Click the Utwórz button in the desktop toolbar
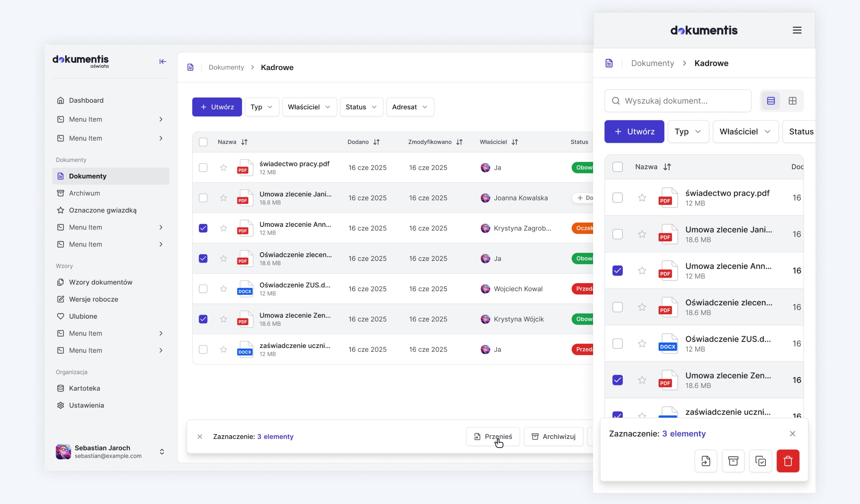Image resolution: width=860 pixels, height=504 pixels. [x=217, y=107]
